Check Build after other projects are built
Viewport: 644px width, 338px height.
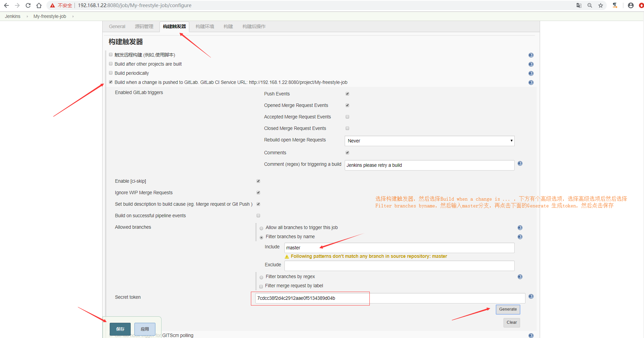111,64
